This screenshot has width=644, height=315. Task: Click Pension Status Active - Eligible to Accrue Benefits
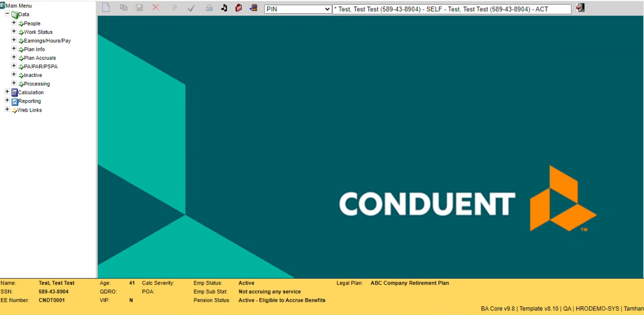click(282, 300)
